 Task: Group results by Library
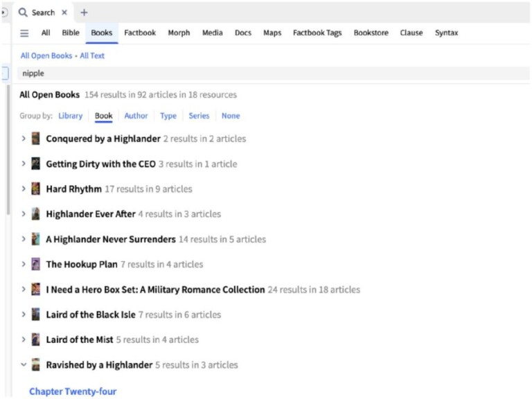[70, 116]
